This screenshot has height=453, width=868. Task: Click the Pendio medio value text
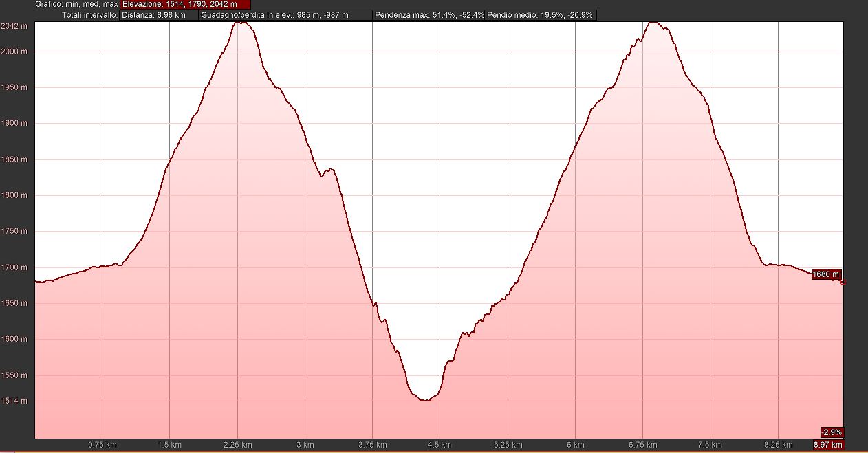tap(541, 14)
